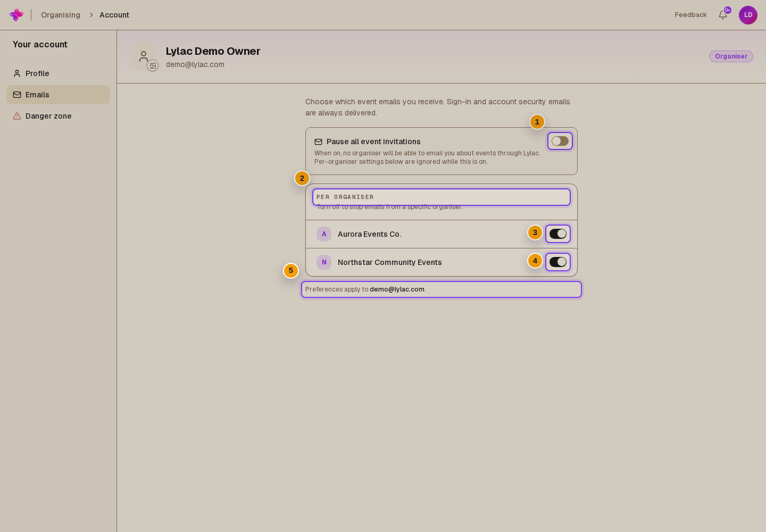Select Emails in the account sidebar

[58, 95]
